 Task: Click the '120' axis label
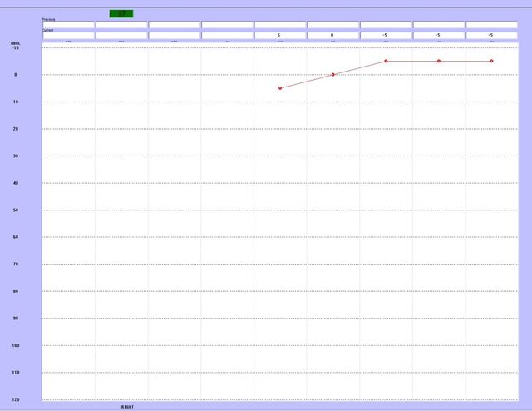16,399
